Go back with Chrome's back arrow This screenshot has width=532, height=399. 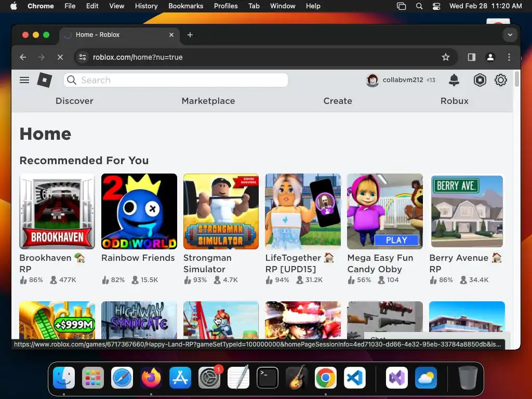pyautogui.click(x=23, y=57)
